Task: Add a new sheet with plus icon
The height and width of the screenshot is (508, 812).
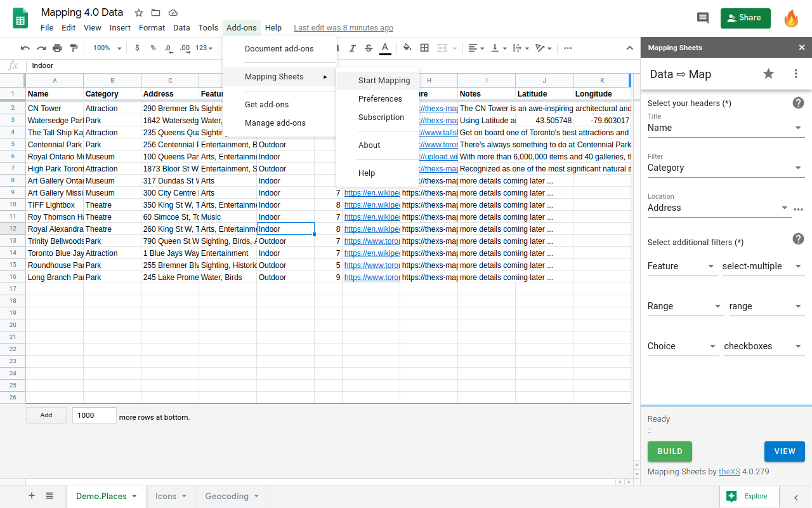Action: coord(32,496)
